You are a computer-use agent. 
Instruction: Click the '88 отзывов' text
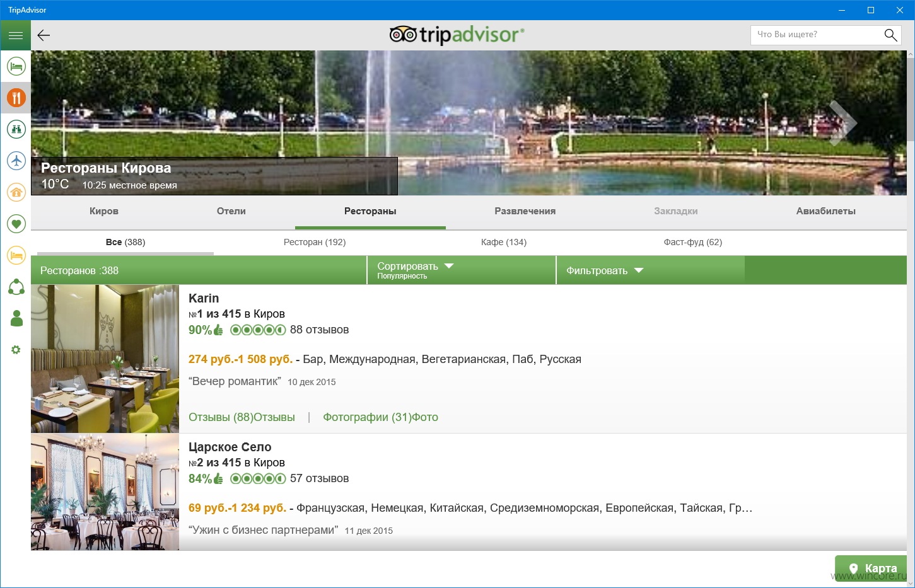pyautogui.click(x=319, y=330)
